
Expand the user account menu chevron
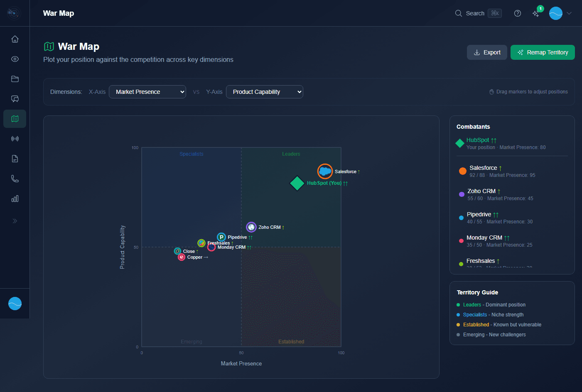pyautogui.click(x=569, y=13)
